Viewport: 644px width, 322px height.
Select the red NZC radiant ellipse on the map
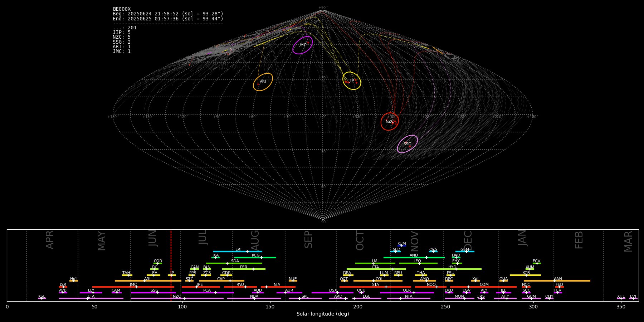pyautogui.click(x=390, y=122)
